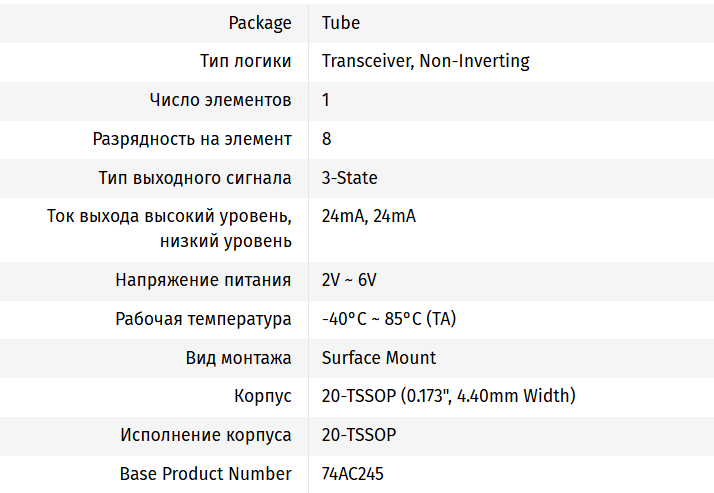The width and height of the screenshot is (714, 493).
Task: Select the -40°C ~ 85°C (TA) value
Action: tap(389, 320)
